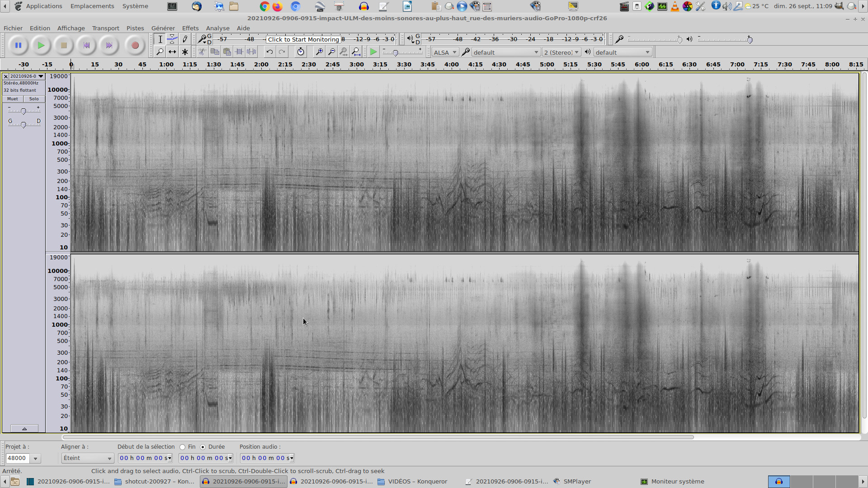Expand the Aligner à Éteint dropdown

[x=87, y=458]
